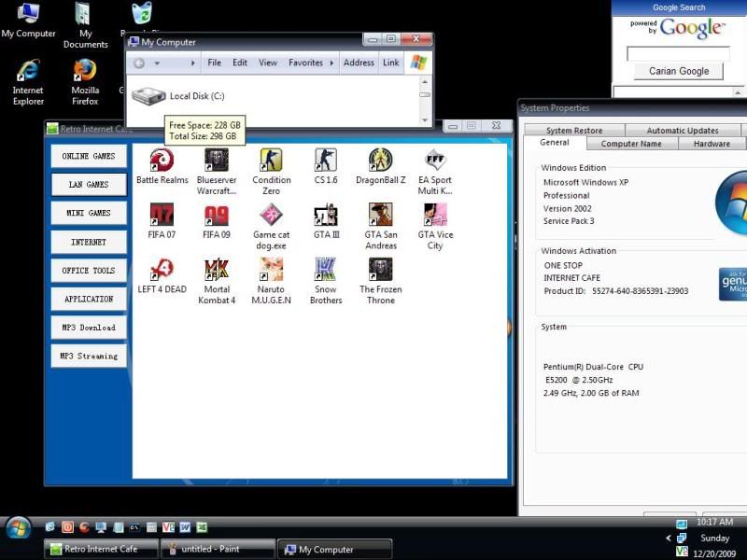This screenshot has height=560, width=747.
Task: Click the Back button in My Computer
Action: 139,63
